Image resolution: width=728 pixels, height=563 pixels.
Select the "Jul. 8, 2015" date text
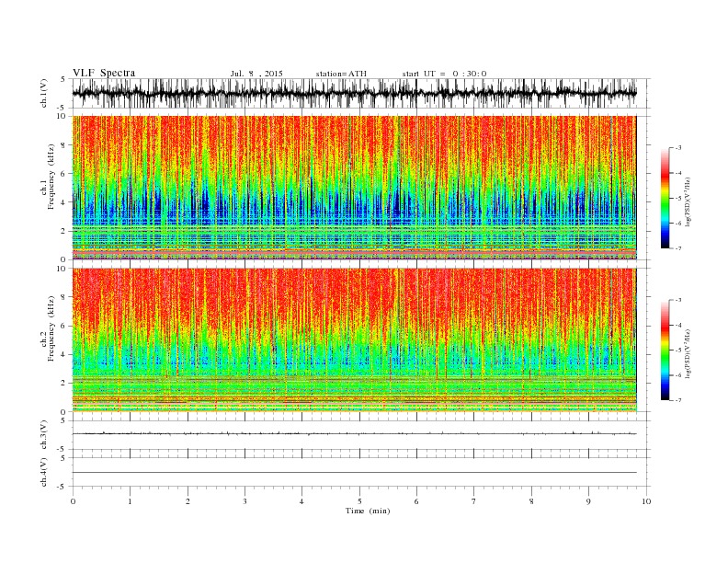256,74
